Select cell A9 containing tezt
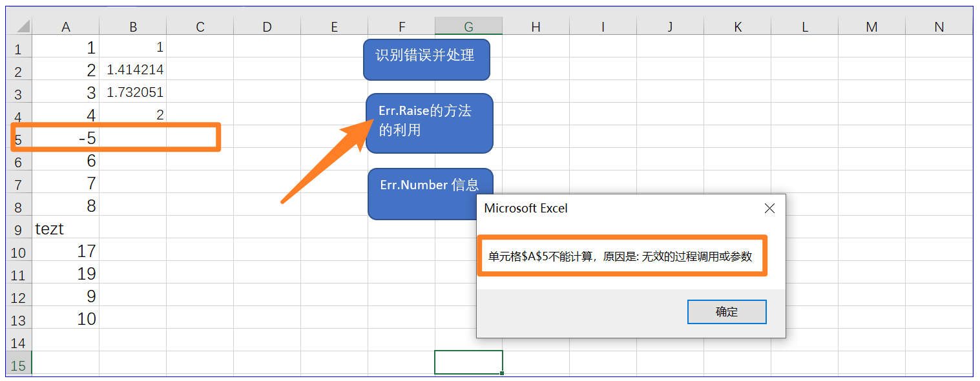This screenshot has width=980, height=381. coord(66,228)
